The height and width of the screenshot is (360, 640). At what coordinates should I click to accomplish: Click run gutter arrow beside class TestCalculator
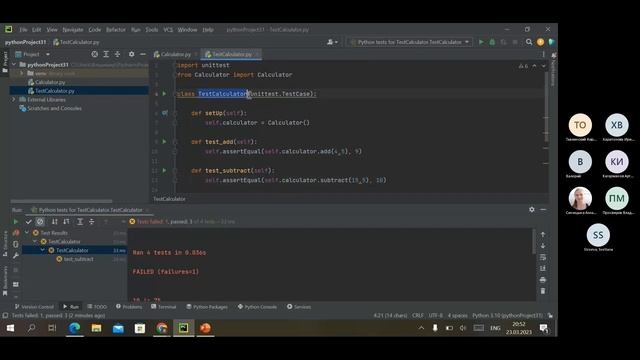tap(164, 94)
